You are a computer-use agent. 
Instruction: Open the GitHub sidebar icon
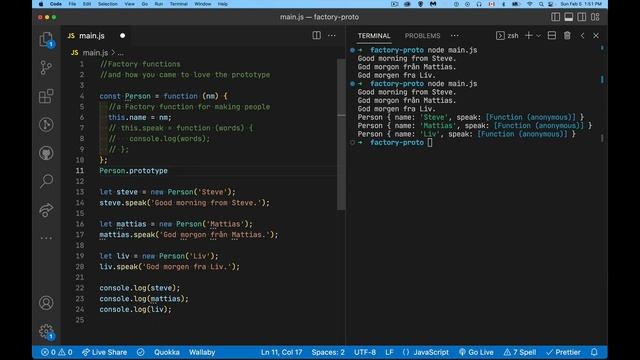click(x=46, y=153)
